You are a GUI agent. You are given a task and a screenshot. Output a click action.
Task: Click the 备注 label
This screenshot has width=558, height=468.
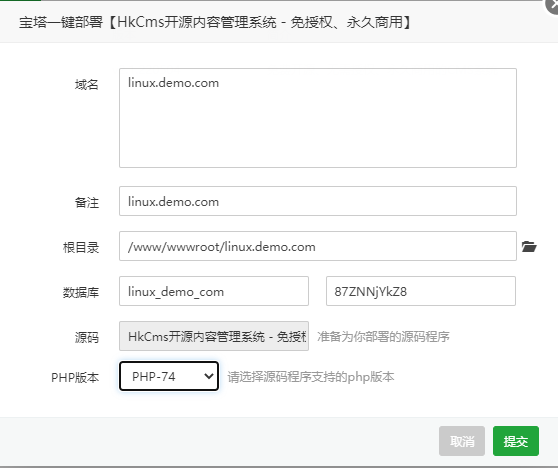coord(86,203)
